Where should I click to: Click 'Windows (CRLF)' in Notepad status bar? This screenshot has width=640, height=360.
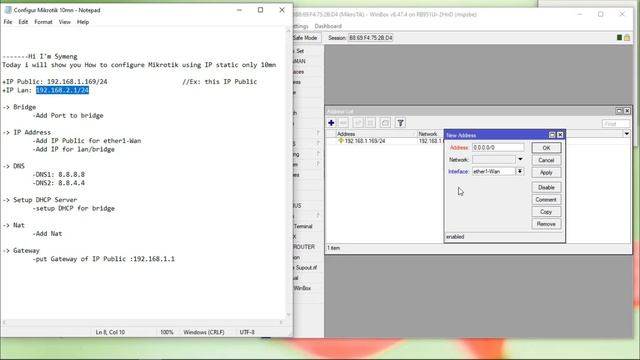(x=204, y=332)
